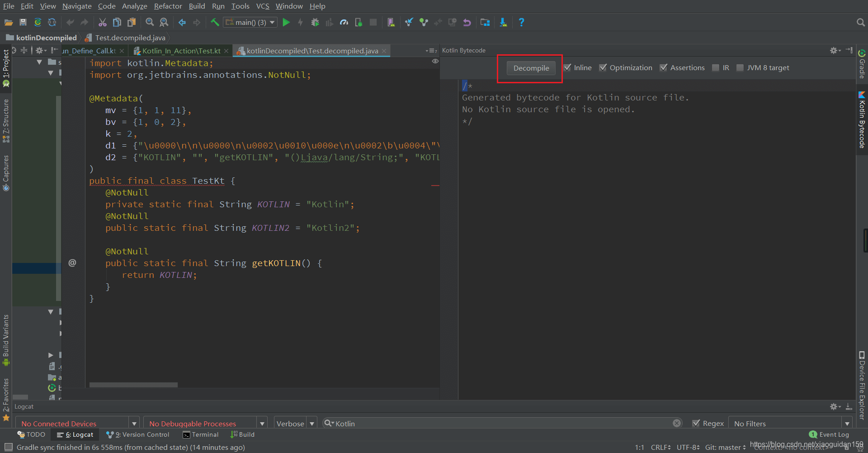This screenshot has width=868, height=453.
Task: Click the Replace icon in toolbar
Action: coord(164,22)
